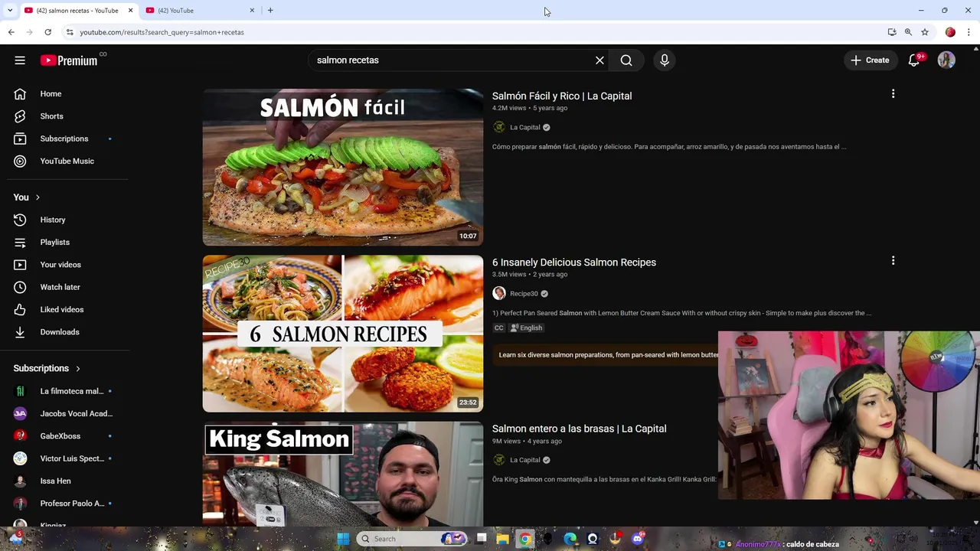Viewport: 980px width, 551px height.
Task: Open the notifications bell
Action: [x=914, y=60]
